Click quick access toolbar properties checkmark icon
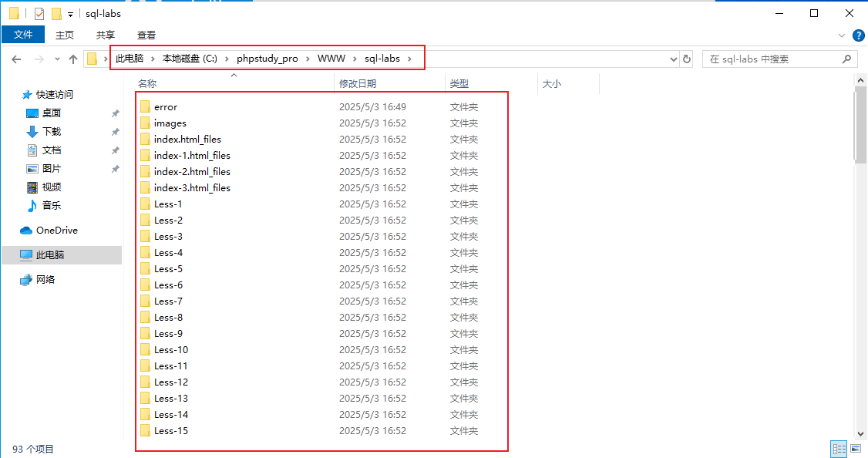Screen dimensions: 868x458 point(39,13)
